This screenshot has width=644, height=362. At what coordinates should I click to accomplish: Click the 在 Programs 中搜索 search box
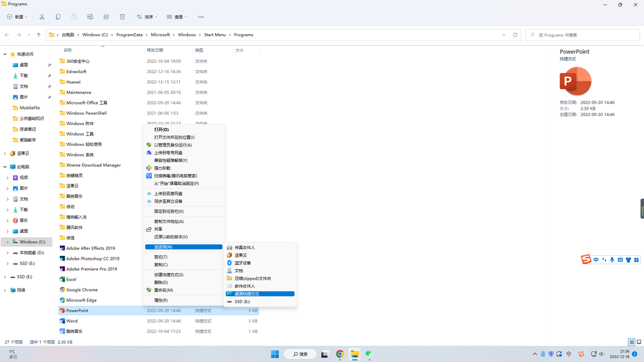[x=582, y=35]
